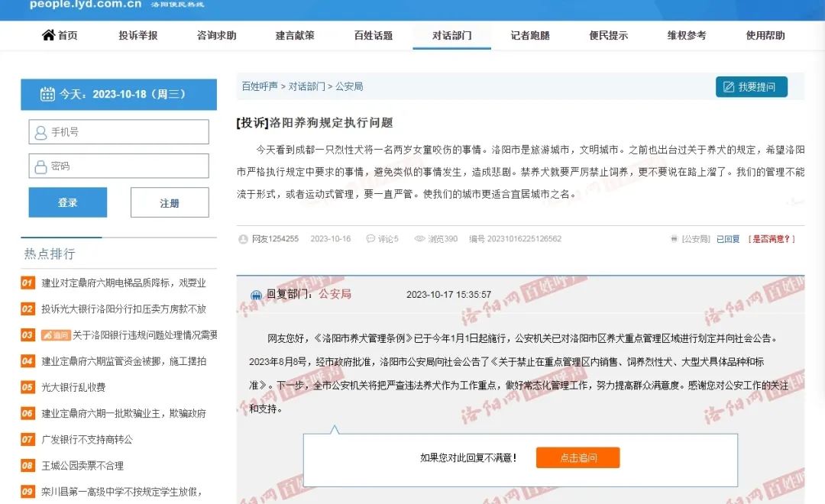The height and width of the screenshot is (504, 825).
Task: Click the 注册 button
Action: [170, 202]
